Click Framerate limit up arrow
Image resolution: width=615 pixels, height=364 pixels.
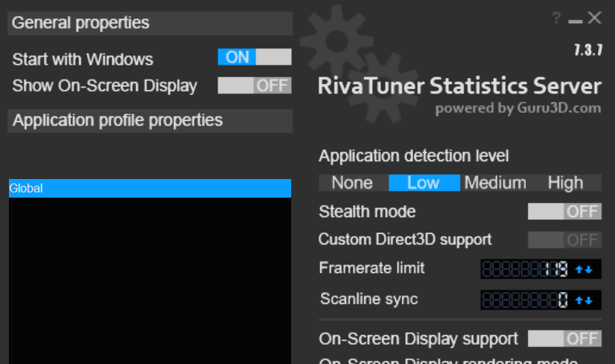tap(579, 270)
